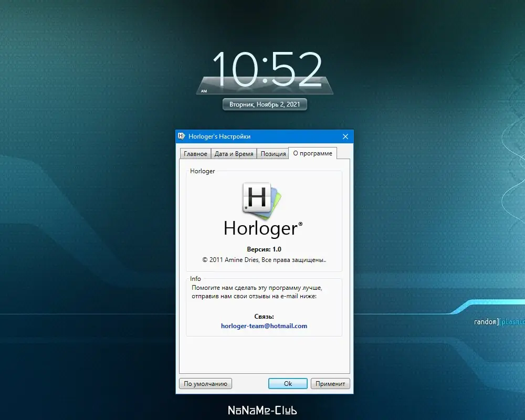Click the large Horloger H logo
Viewport: 525px width, 420px height.
point(261,201)
